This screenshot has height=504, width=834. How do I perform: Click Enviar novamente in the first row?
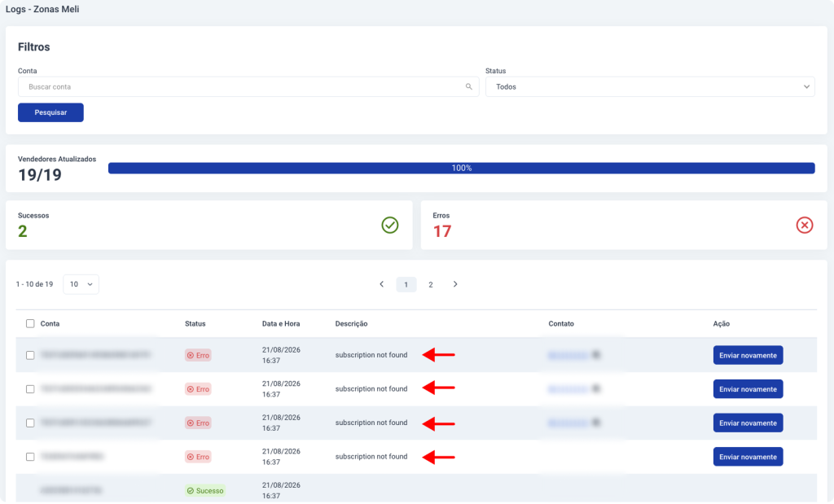click(748, 355)
